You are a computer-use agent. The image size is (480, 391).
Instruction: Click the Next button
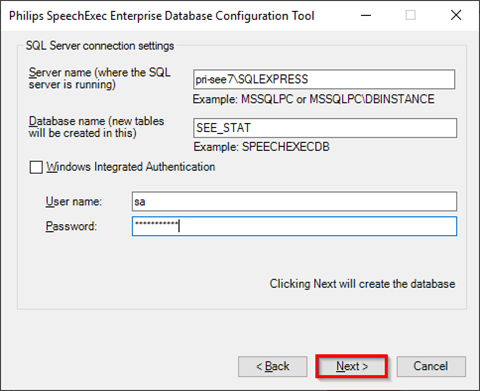pos(352,367)
